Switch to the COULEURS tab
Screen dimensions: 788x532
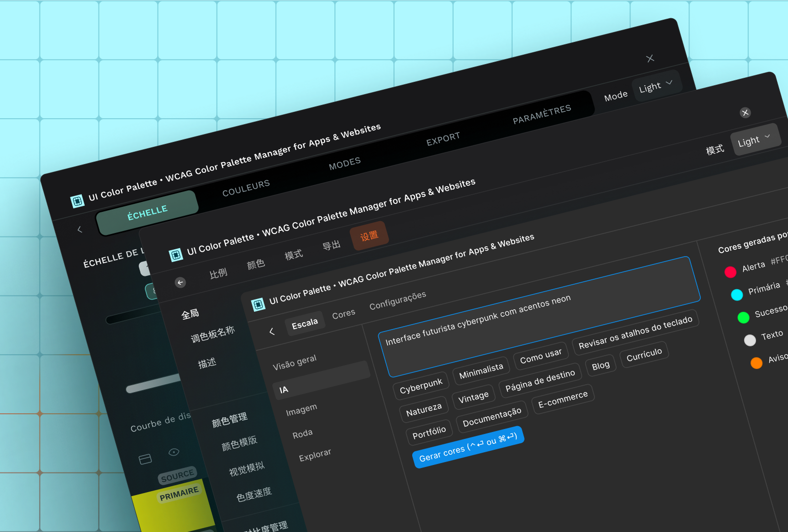pos(246,188)
